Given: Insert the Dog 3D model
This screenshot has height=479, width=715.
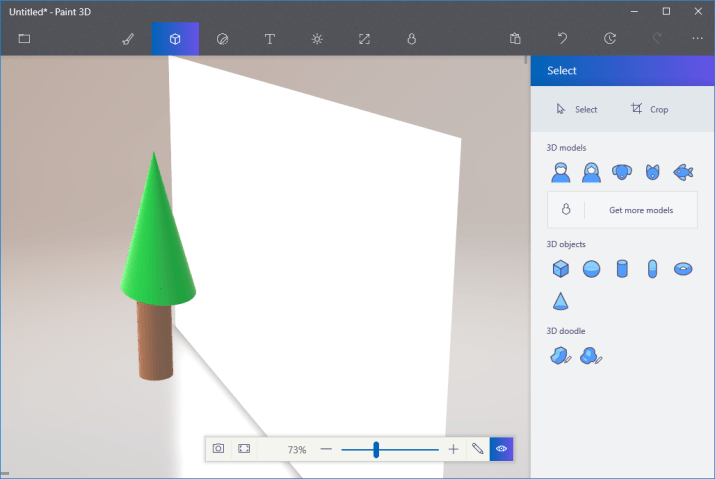Looking at the screenshot, I should click(x=622, y=172).
